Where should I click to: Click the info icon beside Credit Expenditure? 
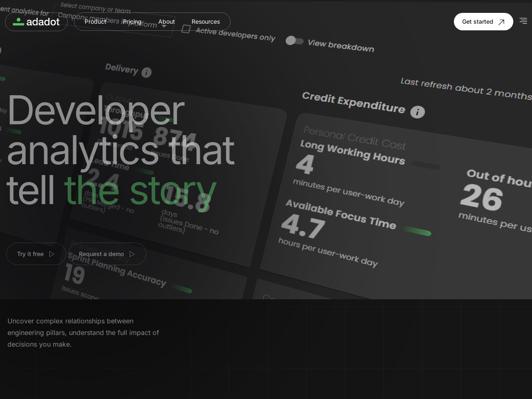[x=417, y=112]
